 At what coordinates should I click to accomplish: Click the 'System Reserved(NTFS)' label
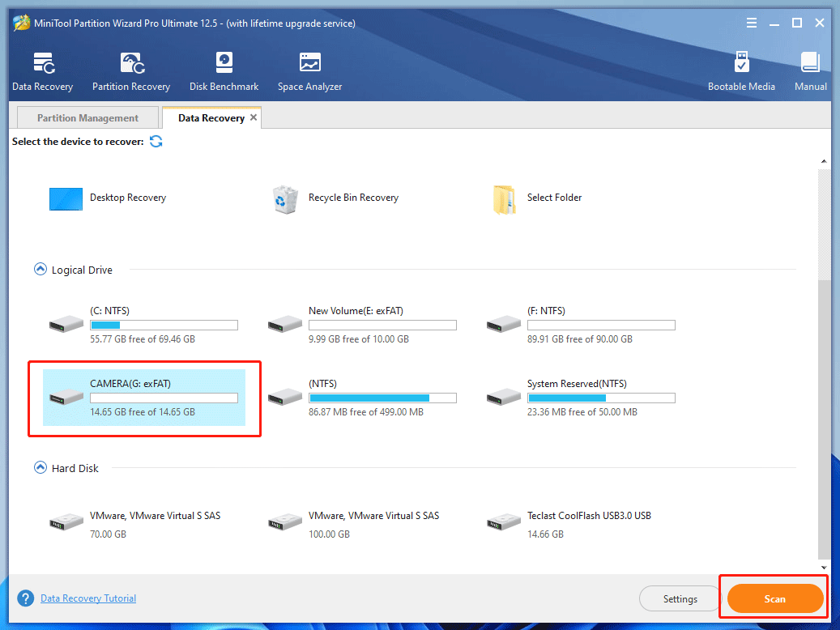point(577,384)
